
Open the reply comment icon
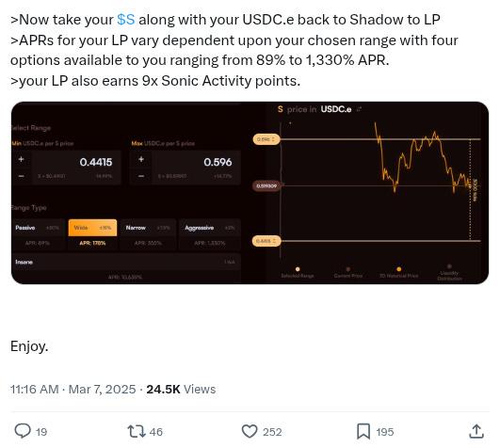(23, 431)
